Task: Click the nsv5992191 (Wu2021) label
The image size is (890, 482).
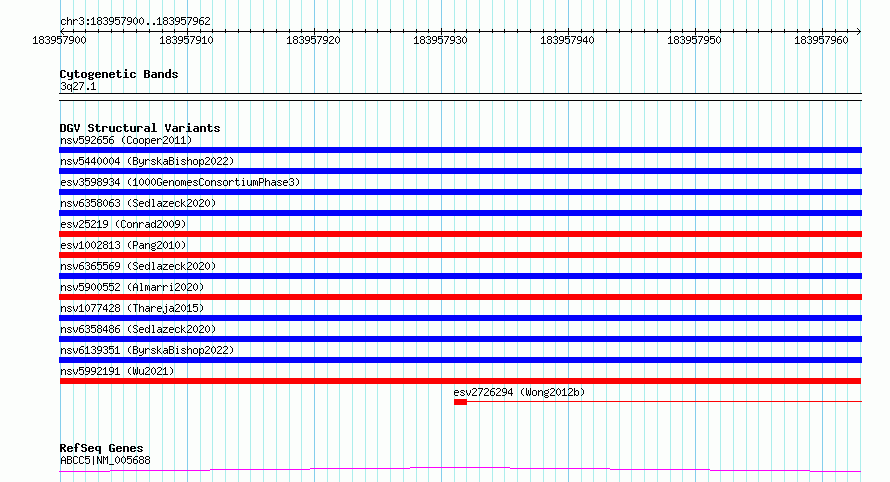Action: [117, 371]
